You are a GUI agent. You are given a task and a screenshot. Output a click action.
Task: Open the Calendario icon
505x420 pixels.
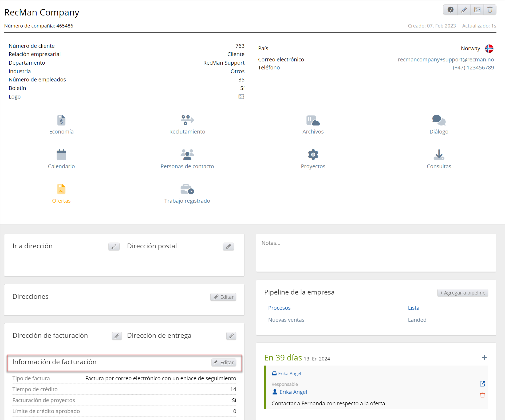[x=61, y=155]
